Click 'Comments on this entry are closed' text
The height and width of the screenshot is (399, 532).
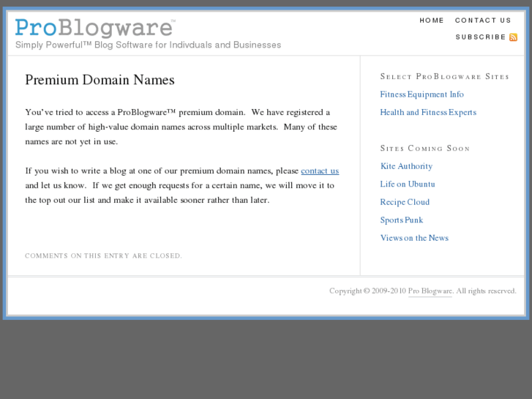(103, 256)
